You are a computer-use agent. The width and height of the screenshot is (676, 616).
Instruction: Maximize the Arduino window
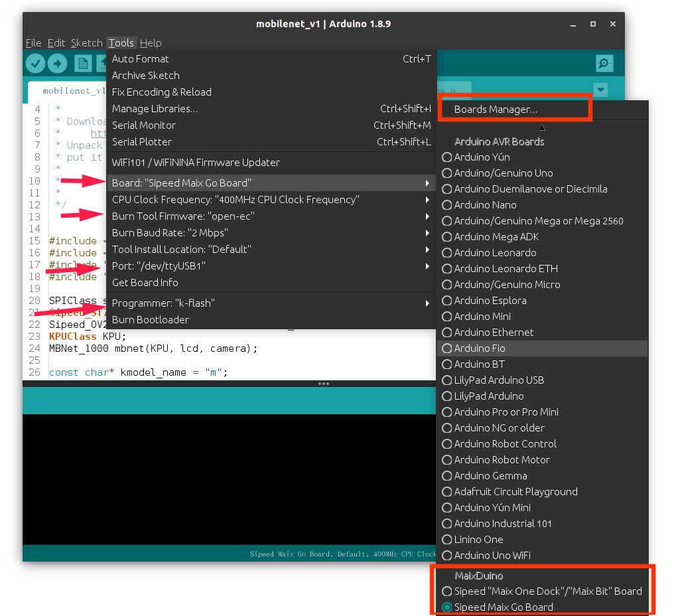pos(593,24)
